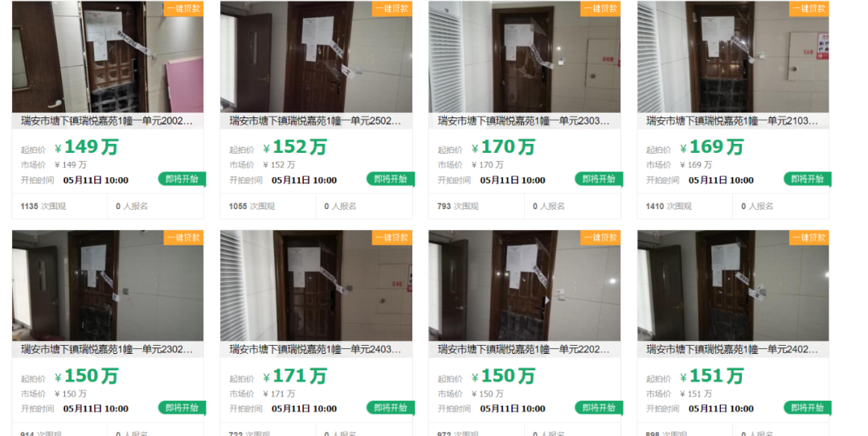The image size is (868, 436).
Task: Click 一键贷款 badge on the 2403 unit listing
Action: point(392,237)
